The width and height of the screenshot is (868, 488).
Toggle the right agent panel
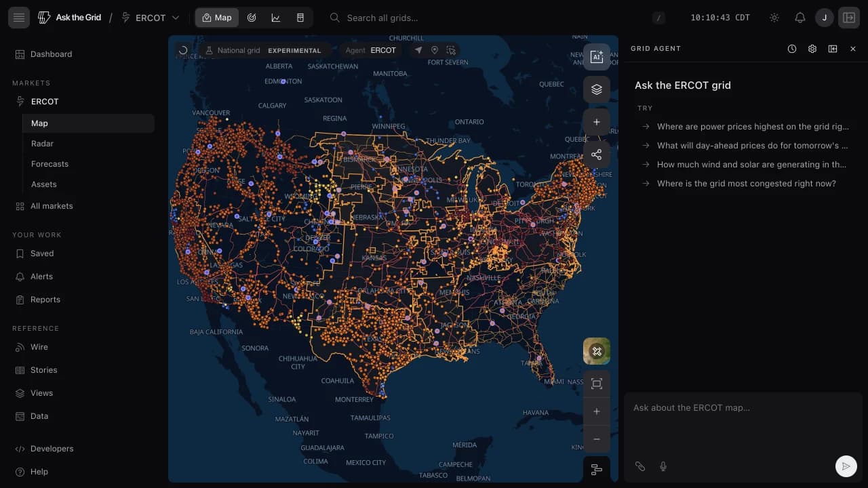[849, 18]
